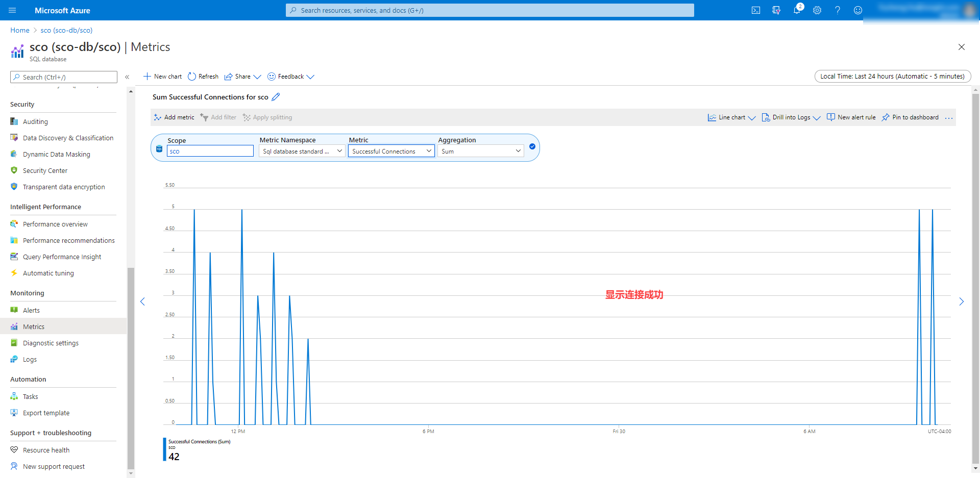Viewport: 980px width, 478px height.
Task: Click the Microsoft Azure title
Action: [x=62, y=10]
